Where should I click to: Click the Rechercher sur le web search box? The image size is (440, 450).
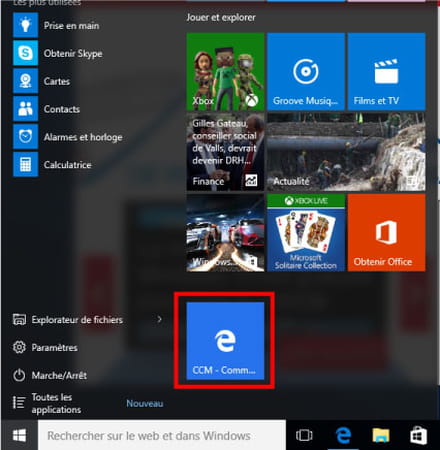pos(162,435)
